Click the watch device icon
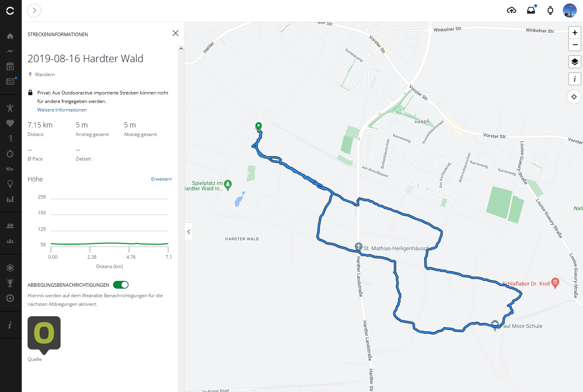 [x=550, y=10]
